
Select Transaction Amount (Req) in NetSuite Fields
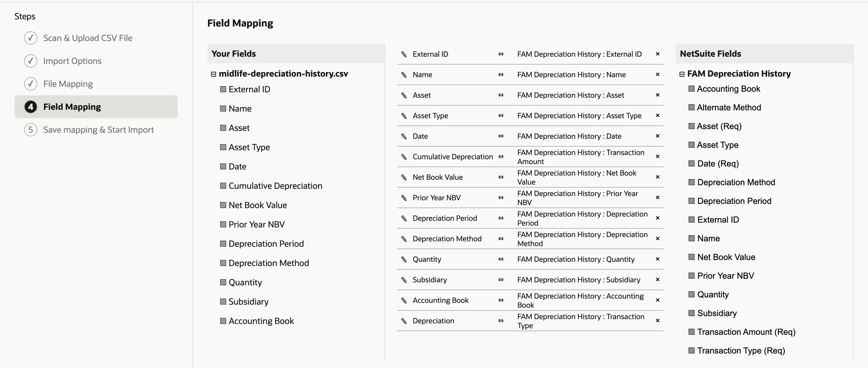click(746, 332)
